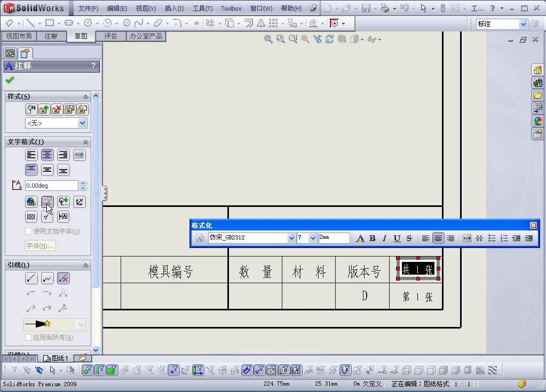The width and height of the screenshot is (546, 392).
Task: Click the 注释 panel help question mark
Action: (x=93, y=66)
